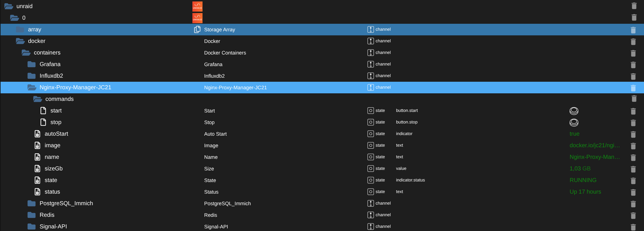
Task: Click the Up 17 hours status value
Action: (585, 192)
